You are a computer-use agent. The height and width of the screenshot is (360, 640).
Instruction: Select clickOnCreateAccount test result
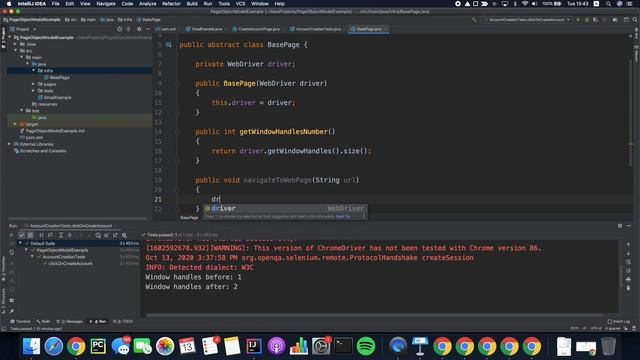coord(67,263)
